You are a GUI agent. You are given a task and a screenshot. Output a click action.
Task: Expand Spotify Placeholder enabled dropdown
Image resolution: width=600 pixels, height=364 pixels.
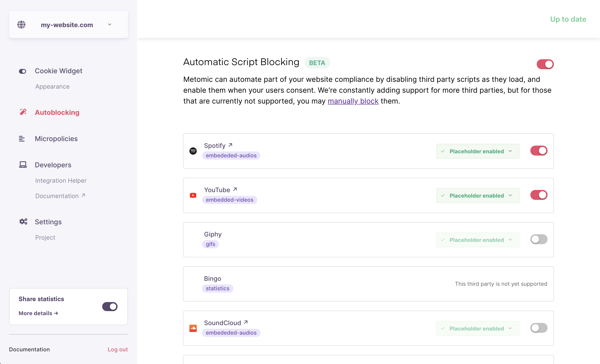click(477, 151)
